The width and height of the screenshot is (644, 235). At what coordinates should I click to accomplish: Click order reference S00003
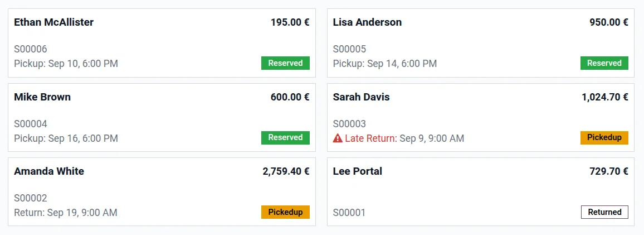349,124
